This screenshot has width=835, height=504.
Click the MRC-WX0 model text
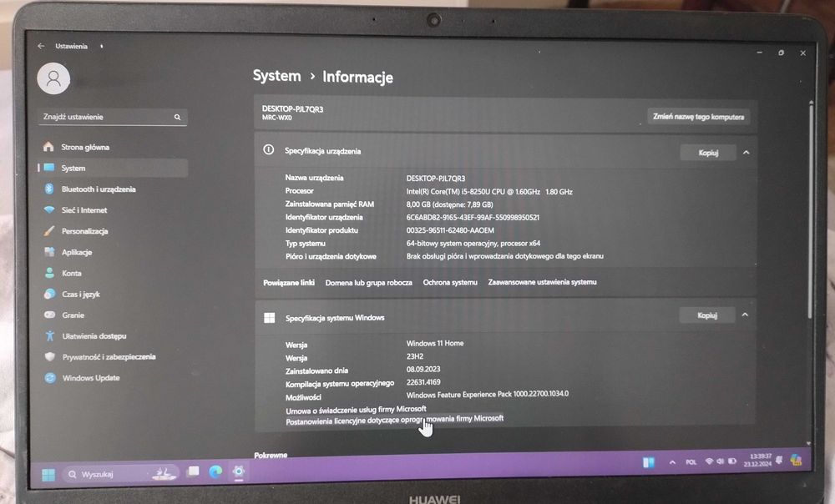click(x=277, y=118)
